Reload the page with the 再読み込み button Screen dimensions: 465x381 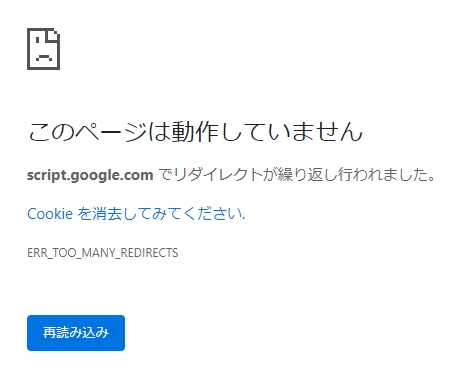pyautogui.click(x=76, y=333)
